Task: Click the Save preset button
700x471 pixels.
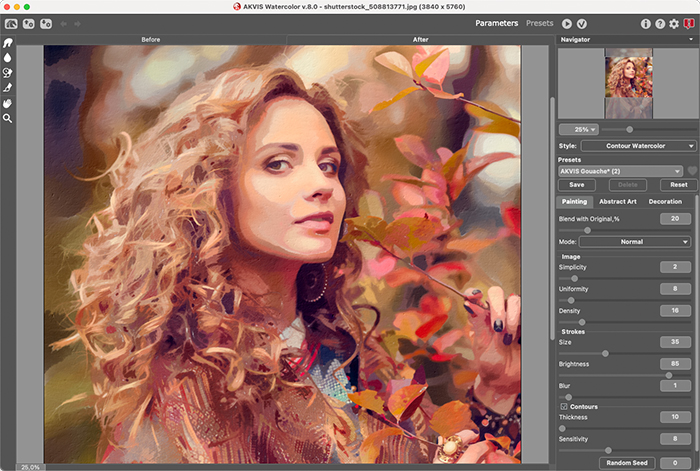Action: [x=576, y=185]
